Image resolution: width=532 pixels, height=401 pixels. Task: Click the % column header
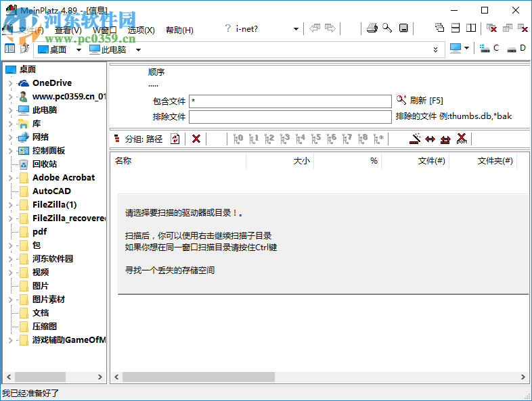pyautogui.click(x=348, y=161)
